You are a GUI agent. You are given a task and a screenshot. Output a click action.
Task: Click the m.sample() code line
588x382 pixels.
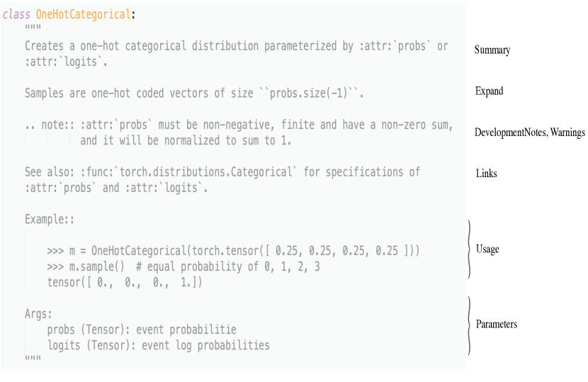tap(183, 266)
